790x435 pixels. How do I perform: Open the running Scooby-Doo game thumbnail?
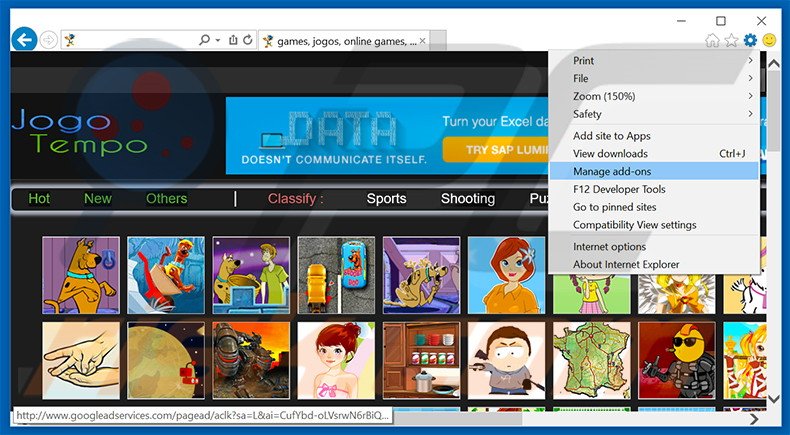[421, 275]
